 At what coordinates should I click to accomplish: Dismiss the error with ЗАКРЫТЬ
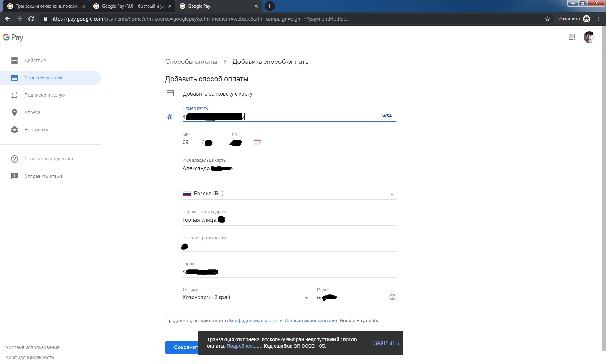pos(386,343)
